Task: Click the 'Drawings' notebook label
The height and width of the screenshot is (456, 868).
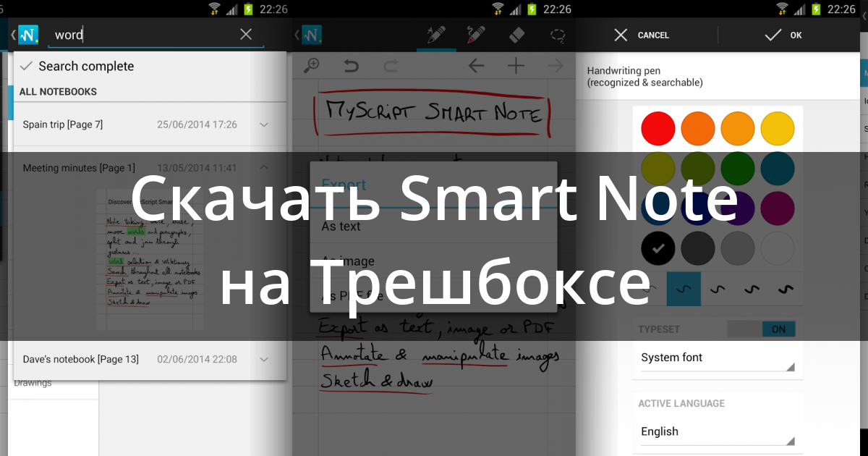Action: 33,383
